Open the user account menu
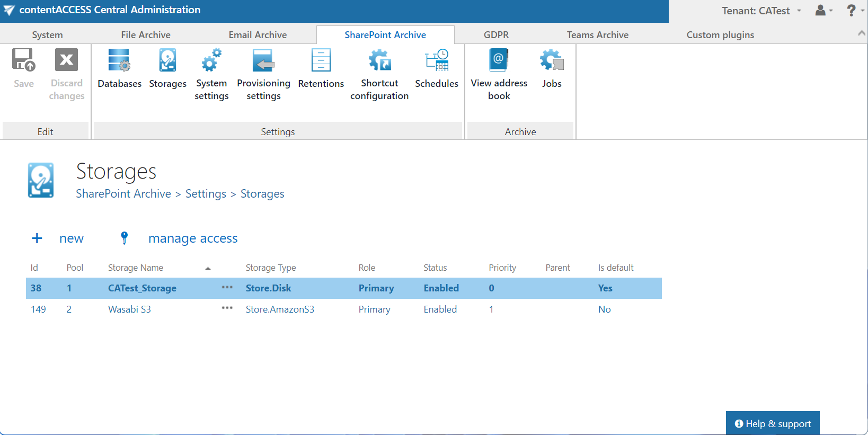The width and height of the screenshot is (868, 435). [x=823, y=10]
